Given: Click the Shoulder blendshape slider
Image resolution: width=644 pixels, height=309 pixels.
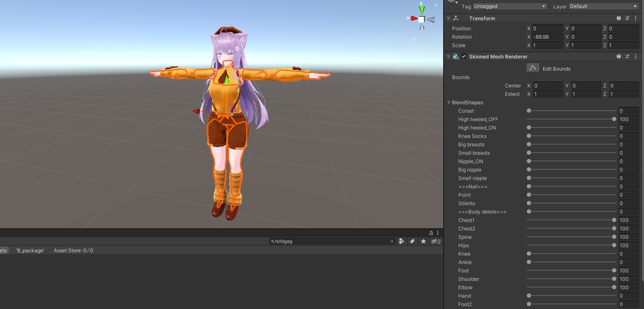Looking at the screenshot, I should pos(571,279).
